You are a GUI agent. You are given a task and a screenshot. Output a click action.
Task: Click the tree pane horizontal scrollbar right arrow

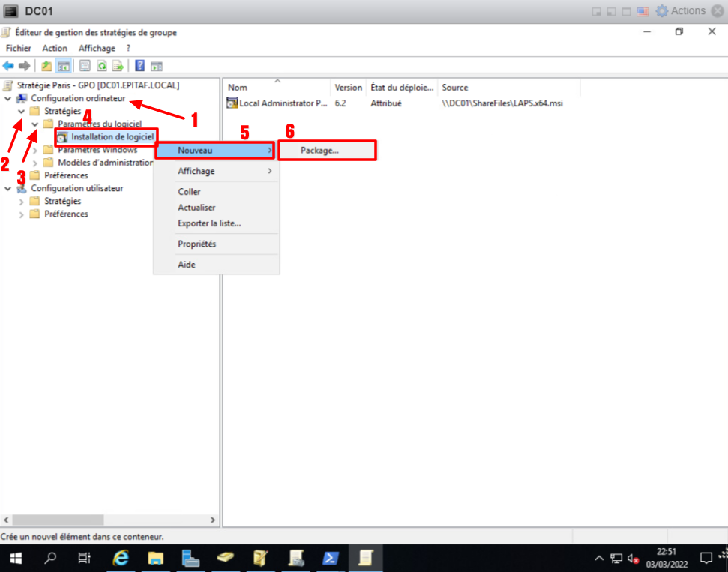click(212, 520)
